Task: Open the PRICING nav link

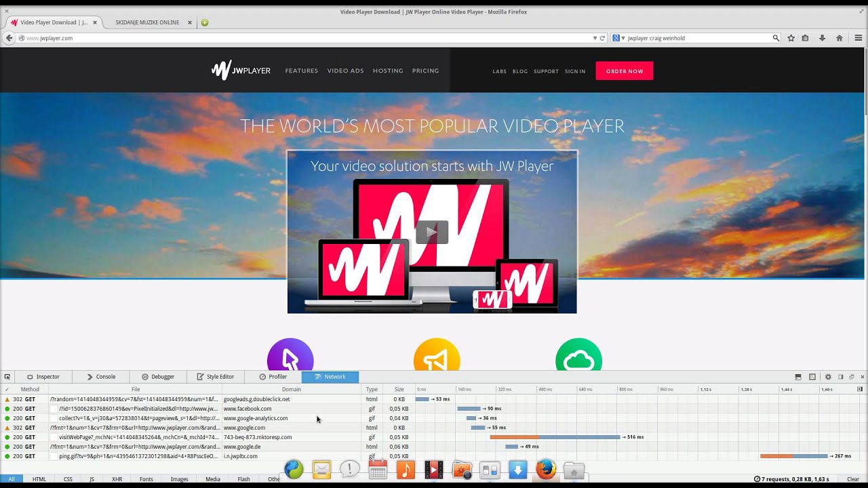Action: tap(425, 70)
